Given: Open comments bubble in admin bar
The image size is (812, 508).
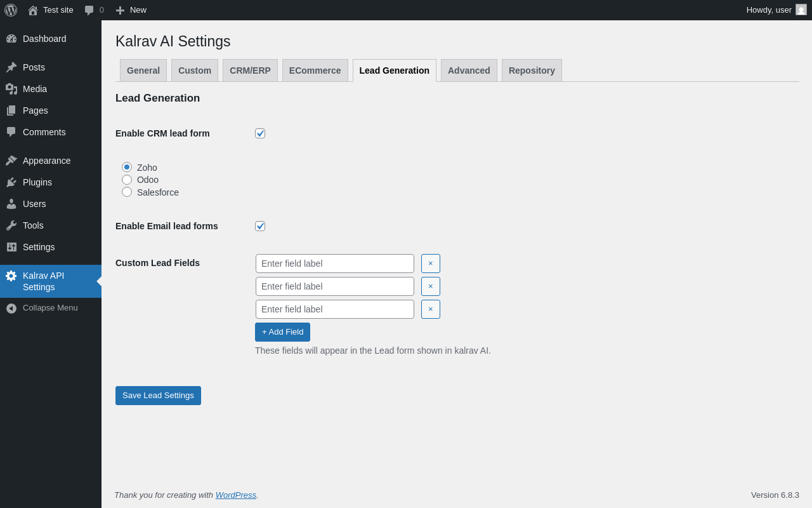Looking at the screenshot, I should coord(89,10).
